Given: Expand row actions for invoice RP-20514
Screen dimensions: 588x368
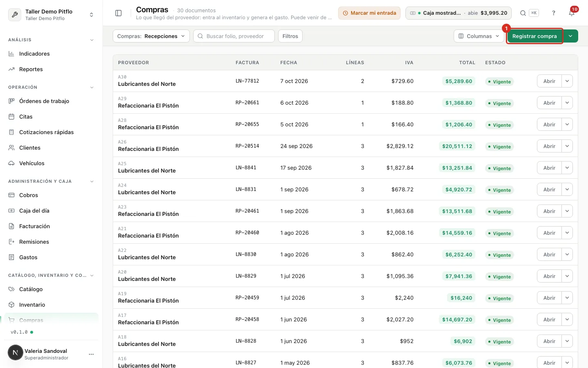Looking at the screenshot, I should pos(567,146).
